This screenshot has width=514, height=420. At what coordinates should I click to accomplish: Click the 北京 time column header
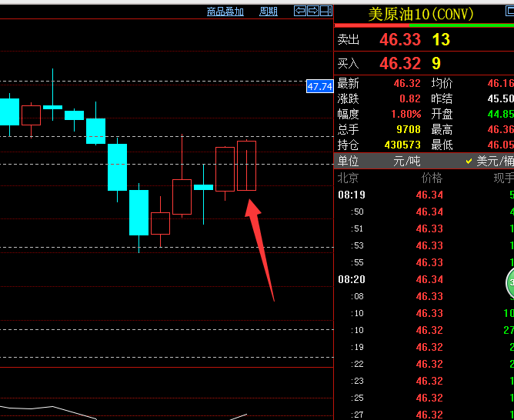pyautogui.click(x=349, y=178)
